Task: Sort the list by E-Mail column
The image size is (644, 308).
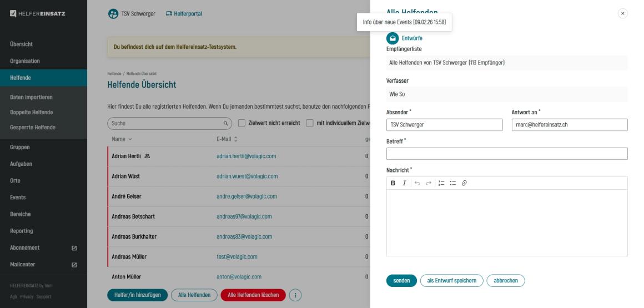Action: [227, 139]
